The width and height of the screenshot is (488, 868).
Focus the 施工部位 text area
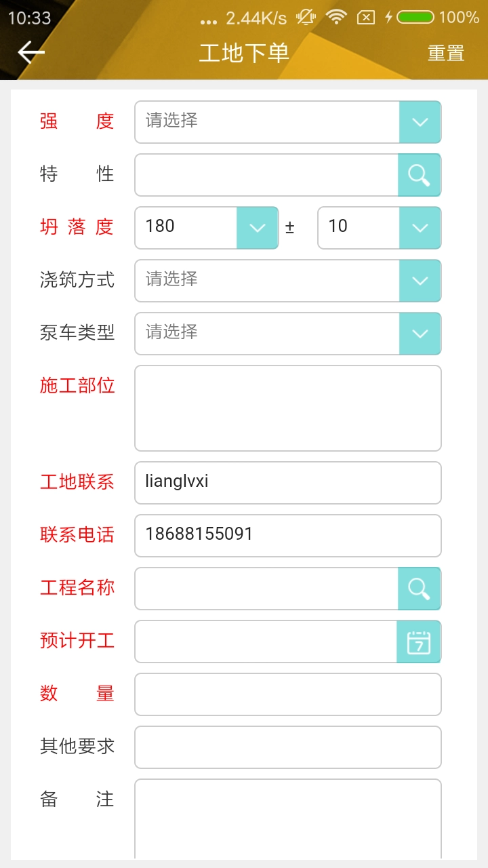(287, 408)
